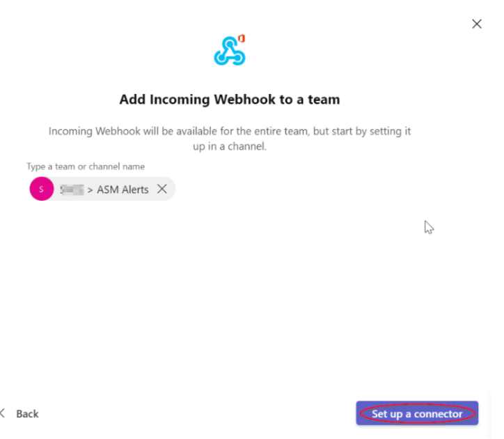Click the word 'connector' on the purple button

(x=438, y=414)
